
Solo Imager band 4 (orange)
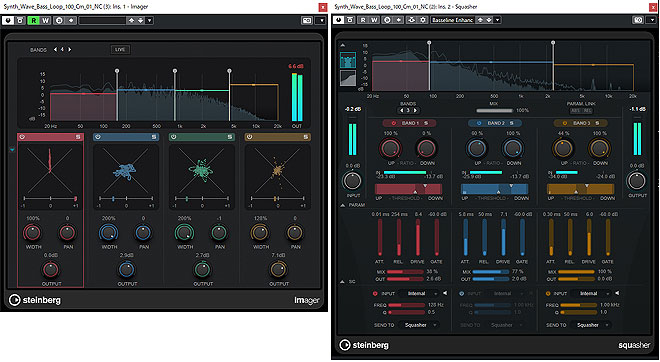click(x=306, y=137)
